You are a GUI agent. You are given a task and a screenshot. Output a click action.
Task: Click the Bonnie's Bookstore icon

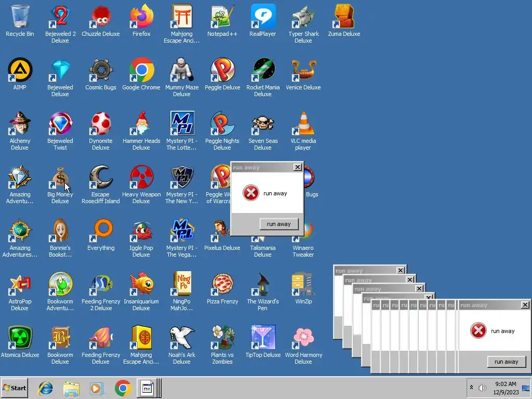60,231
